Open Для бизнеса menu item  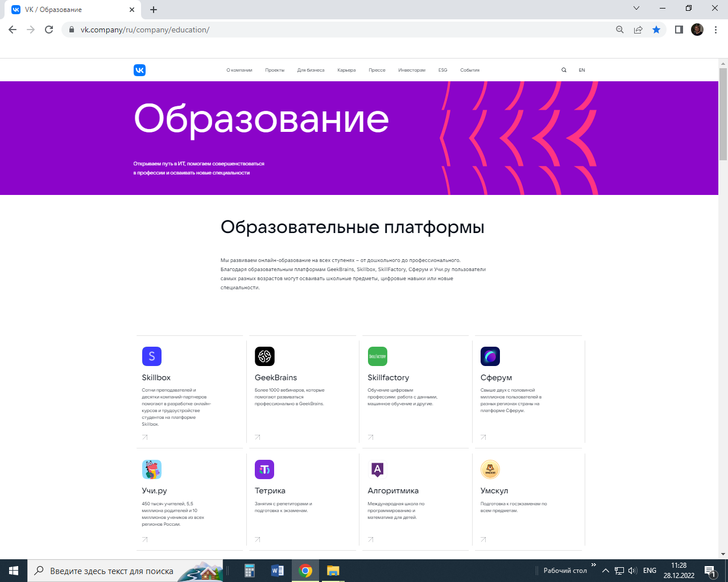coord(311,70)
